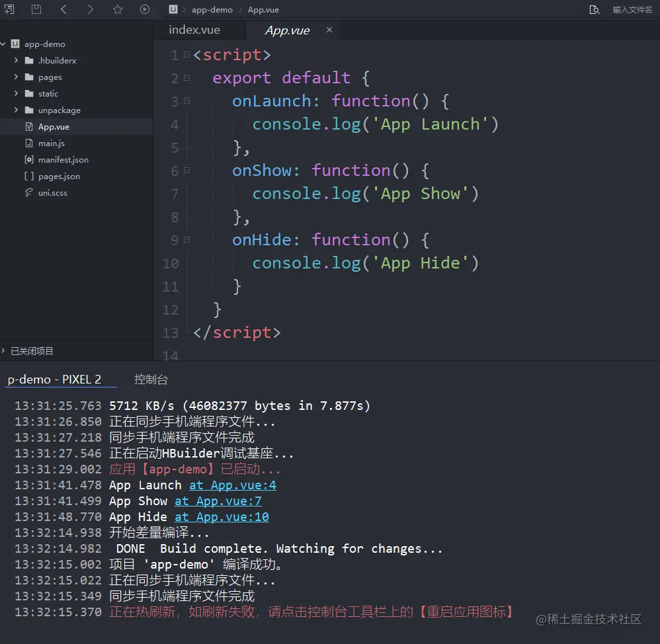Click the file search icon
The width and height of the screenshot is (660, 644).
594,10
